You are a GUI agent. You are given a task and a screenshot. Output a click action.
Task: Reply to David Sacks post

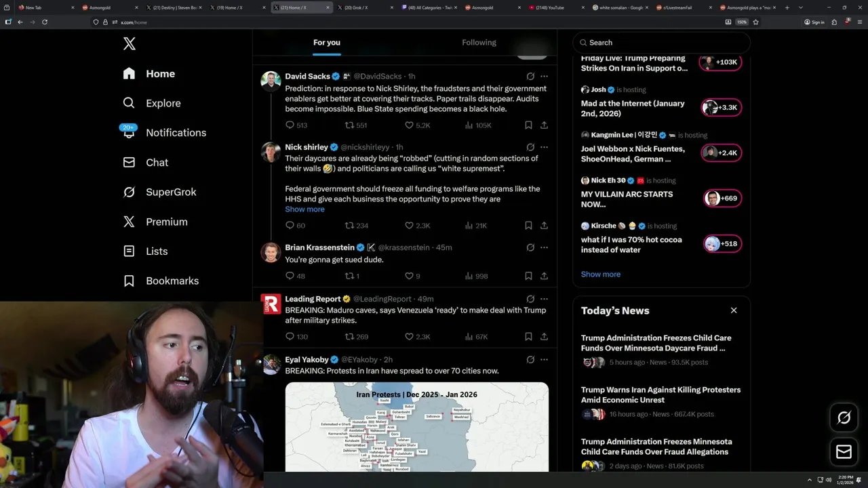pos(296,125)
